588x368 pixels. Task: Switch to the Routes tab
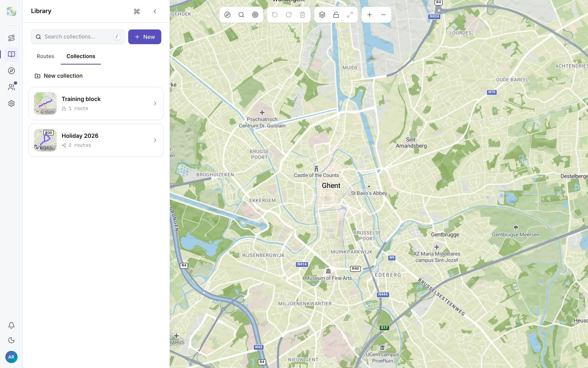[45, 56]
